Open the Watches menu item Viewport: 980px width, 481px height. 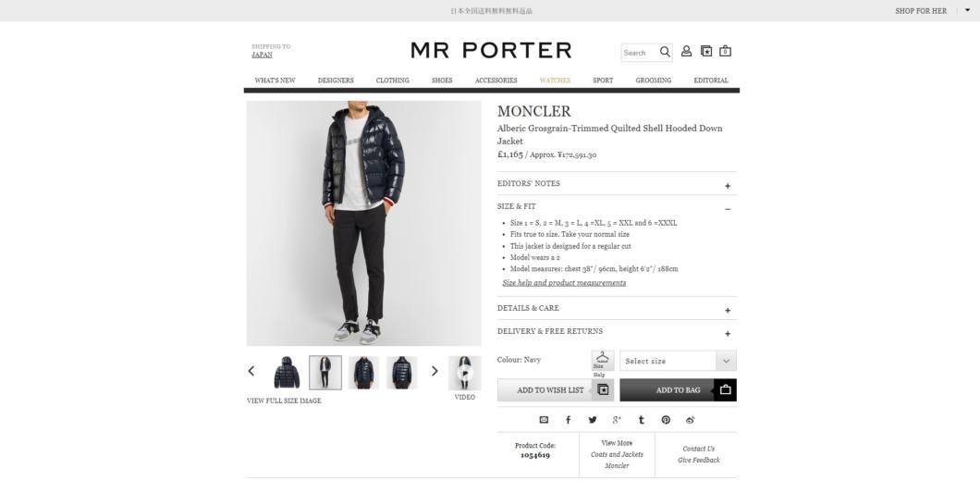tap(555, 80)
